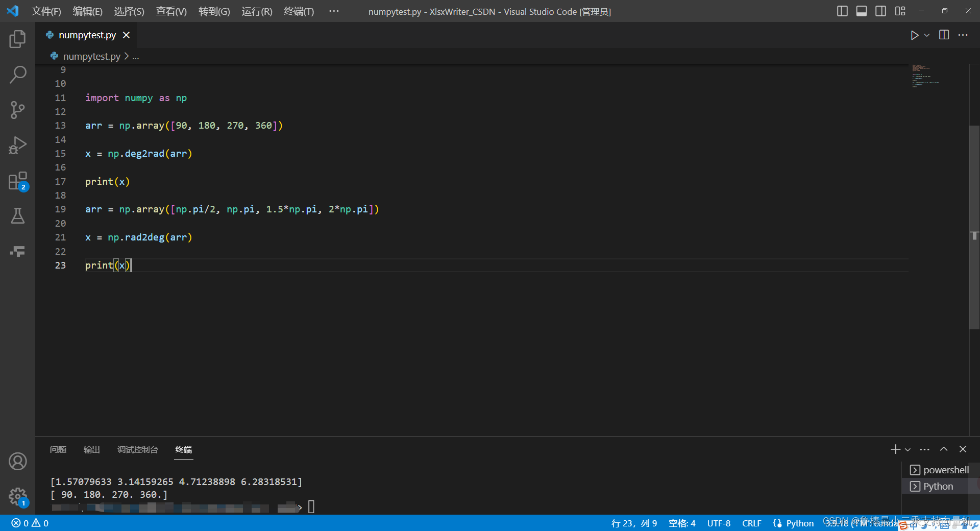Click line 15 np.deg2rad code

(x=138, y=154)
